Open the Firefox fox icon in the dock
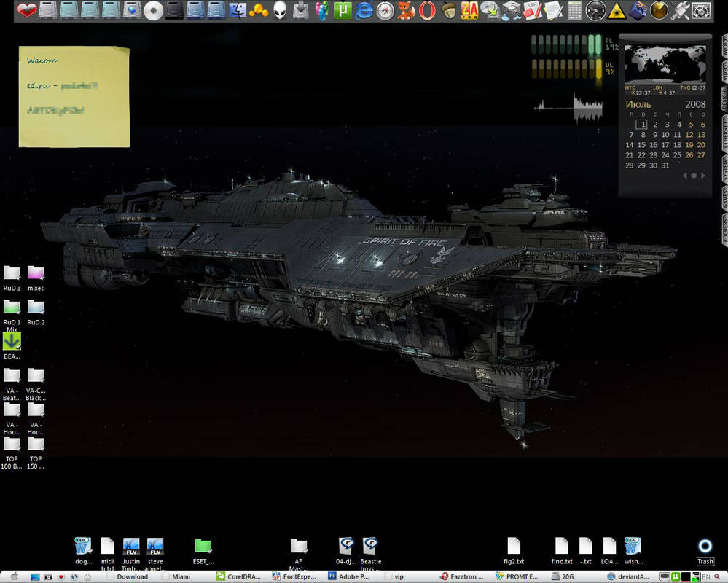Screen dimensions: 728x583 406,10
